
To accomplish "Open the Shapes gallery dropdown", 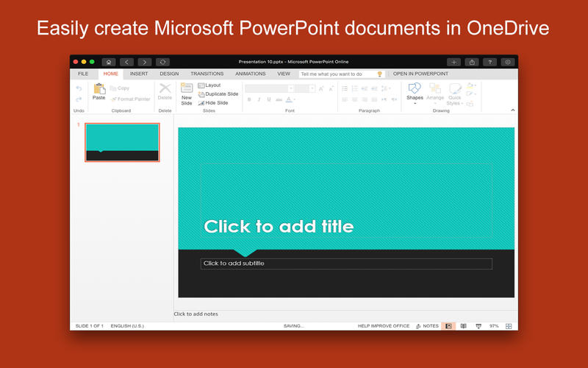I will point(415,103).
